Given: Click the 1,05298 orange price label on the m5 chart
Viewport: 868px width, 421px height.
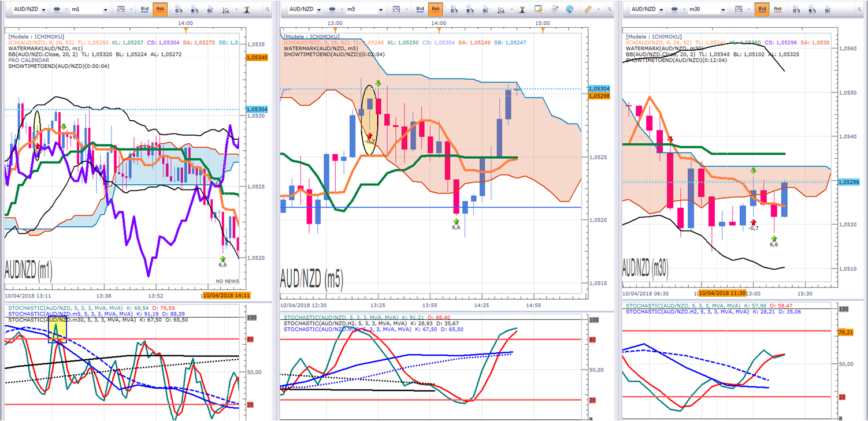Looking at the screenshot, I should coord(598,96).
